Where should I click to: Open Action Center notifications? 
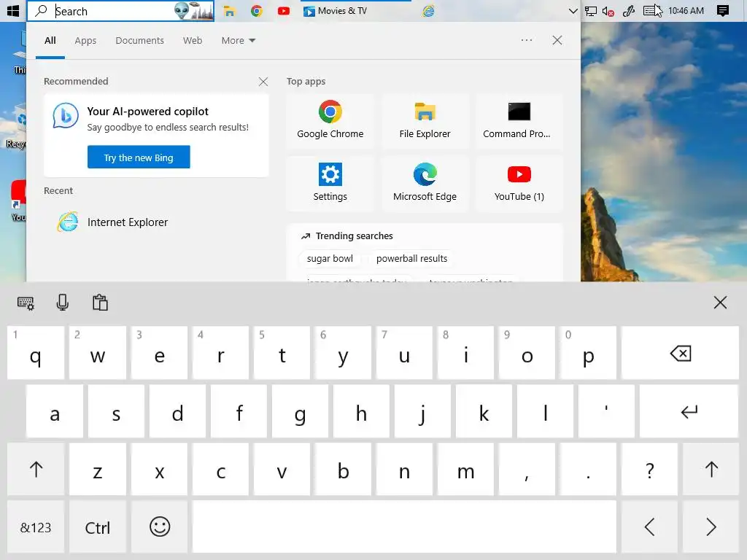point(723,11)
